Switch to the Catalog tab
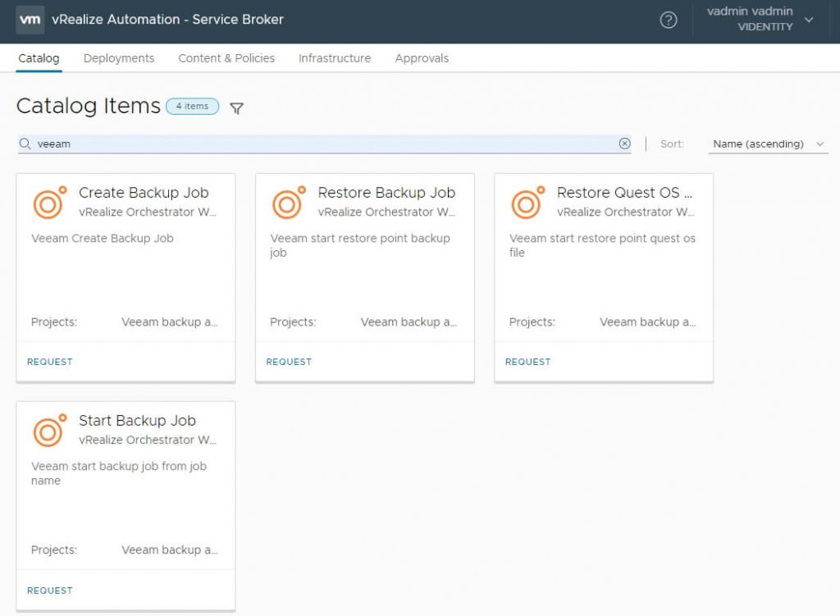The width and height of the screenshot is (840, 616). tap(39, 58)
